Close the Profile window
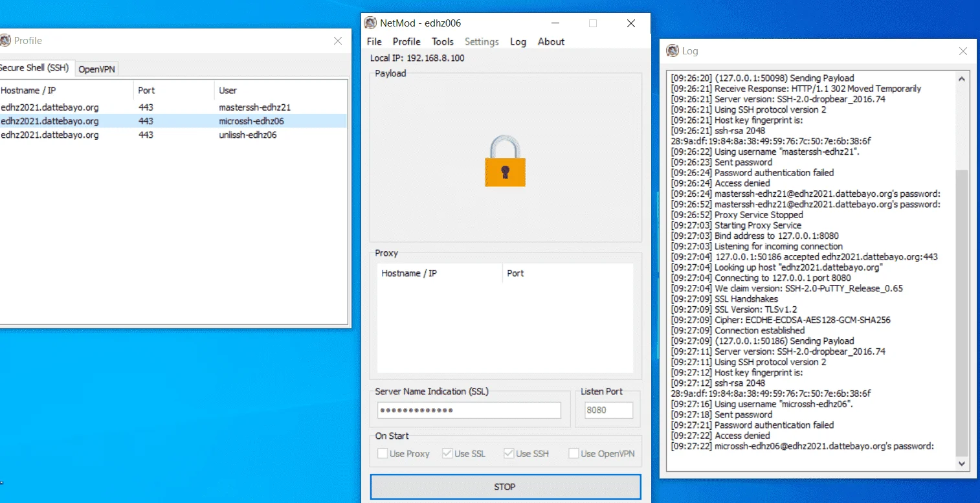This screenshot has width=980, height=503. (338, 41)
